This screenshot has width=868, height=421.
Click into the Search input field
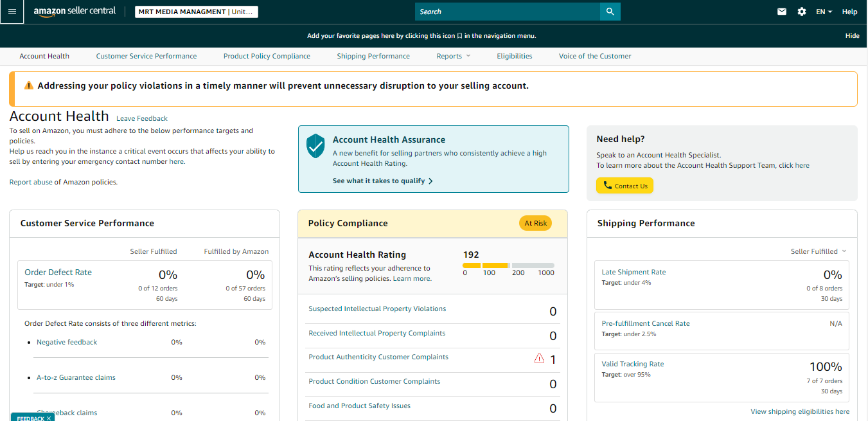point(508,12)
